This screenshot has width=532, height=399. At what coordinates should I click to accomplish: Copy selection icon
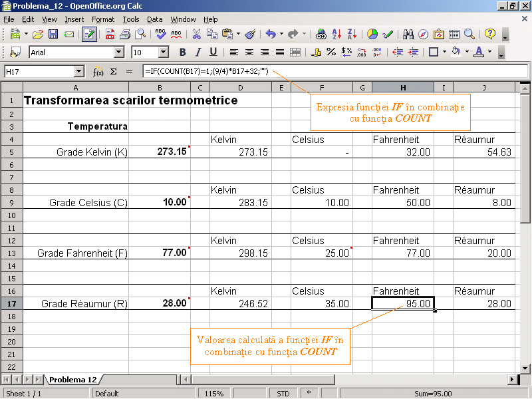click(x=212, y=35)
